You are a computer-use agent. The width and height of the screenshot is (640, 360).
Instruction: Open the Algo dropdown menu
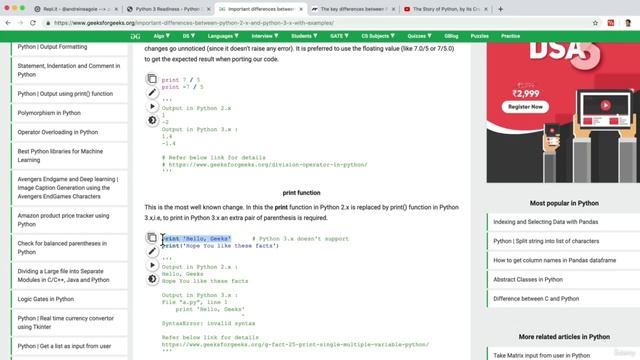(x=162, y=36)
